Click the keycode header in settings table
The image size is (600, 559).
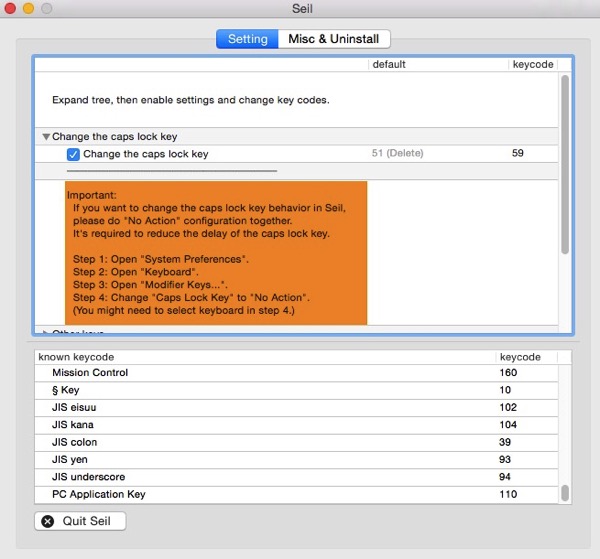[533, 64]
